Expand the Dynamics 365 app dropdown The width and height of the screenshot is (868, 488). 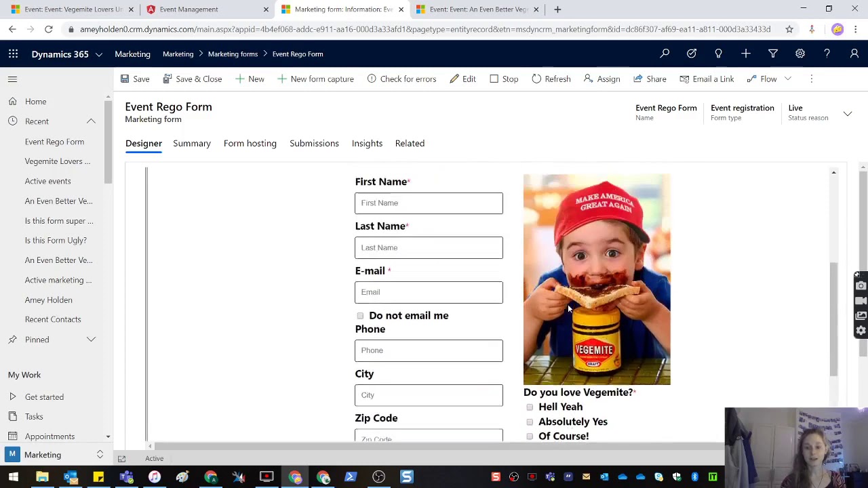pos(99,54)
